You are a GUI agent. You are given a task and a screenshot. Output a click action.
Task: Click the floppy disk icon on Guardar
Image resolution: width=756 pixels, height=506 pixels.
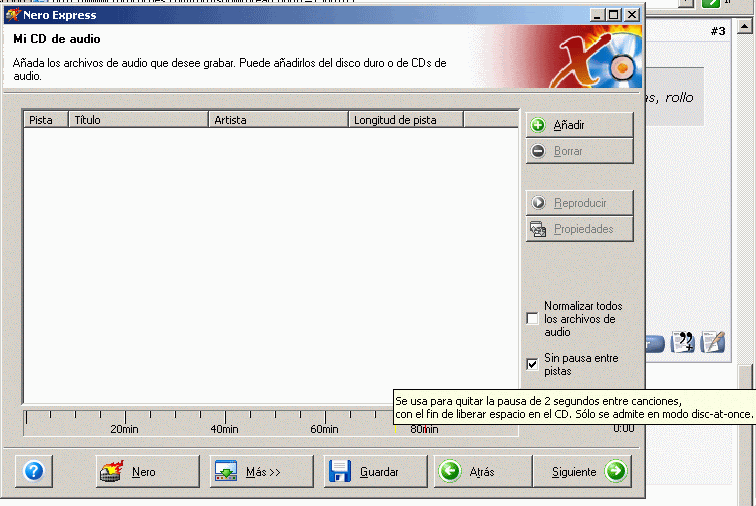[x=340, y=471]
